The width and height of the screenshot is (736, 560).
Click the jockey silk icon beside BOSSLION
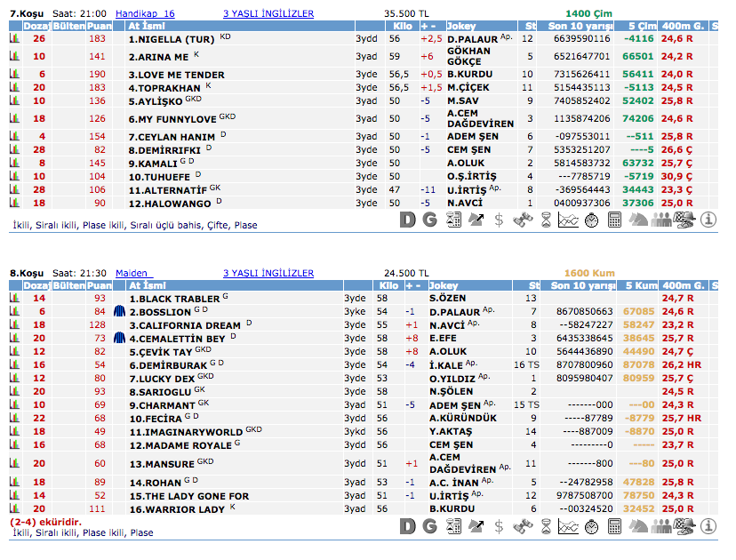(x=119, y=312)
